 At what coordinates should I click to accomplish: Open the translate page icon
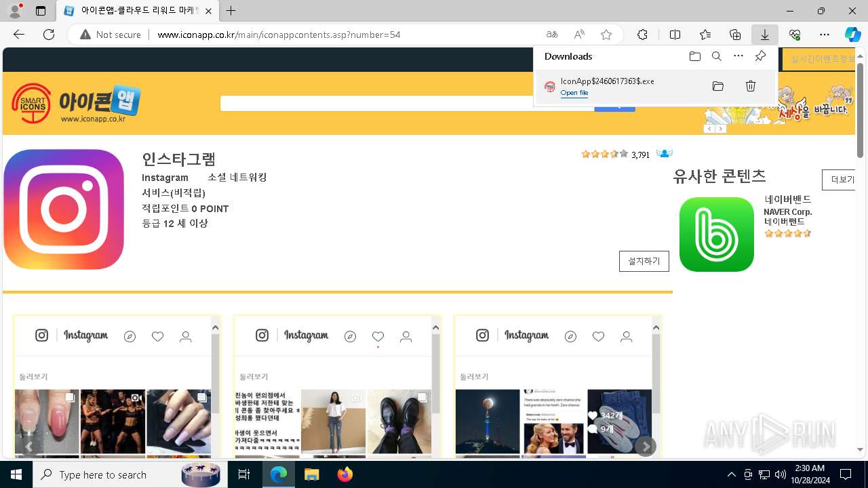pos(552,35)
